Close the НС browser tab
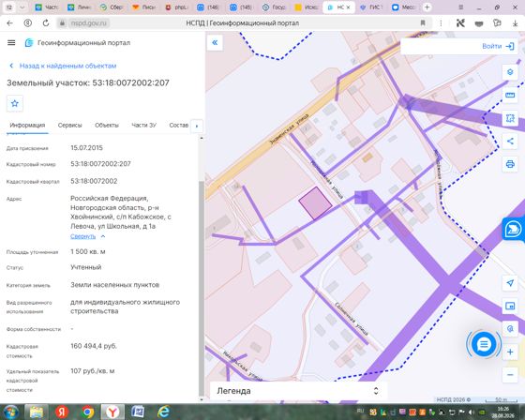Screen dimensions: 525x420 tap(348, 7)
